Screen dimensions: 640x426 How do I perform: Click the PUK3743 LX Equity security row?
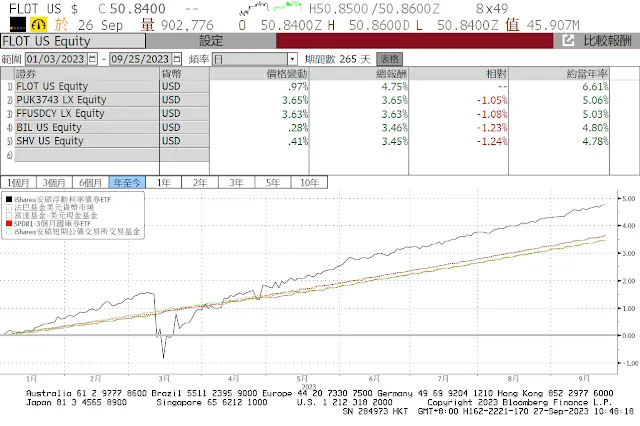(87, 100)
